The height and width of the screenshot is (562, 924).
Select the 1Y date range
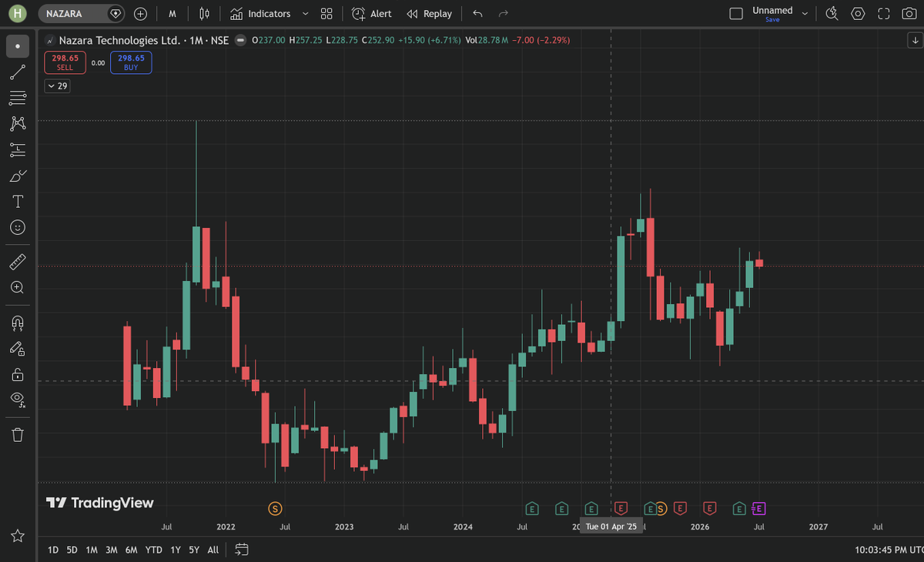pyautogui.click(x=176, y=550)
